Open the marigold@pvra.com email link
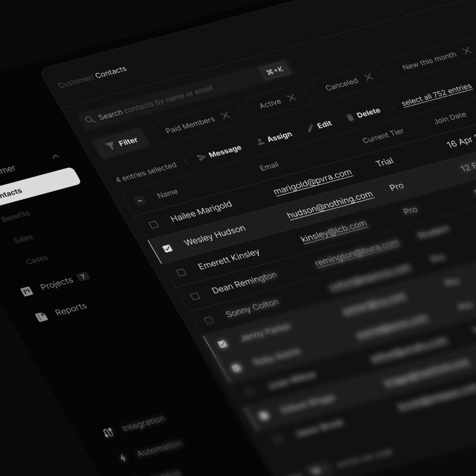476x476 pixels. click(x=313, y=182)
